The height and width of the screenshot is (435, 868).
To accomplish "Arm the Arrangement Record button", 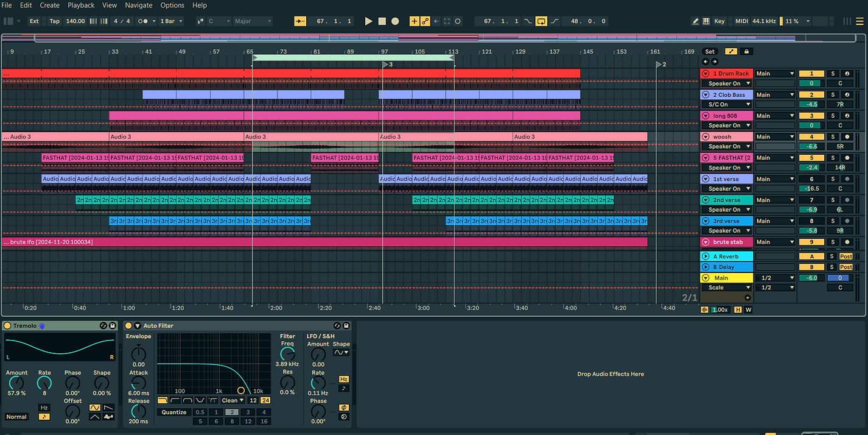I will click(x=395, y=21).
